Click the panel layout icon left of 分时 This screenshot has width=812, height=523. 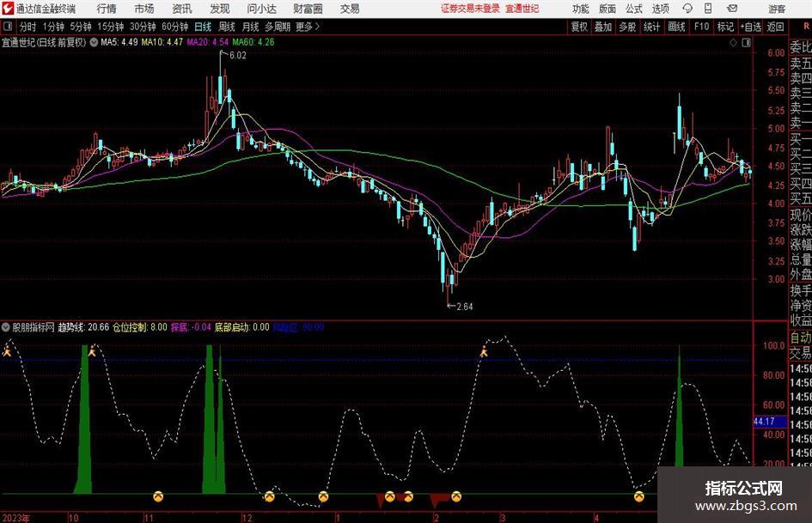(x=9, y=27)
